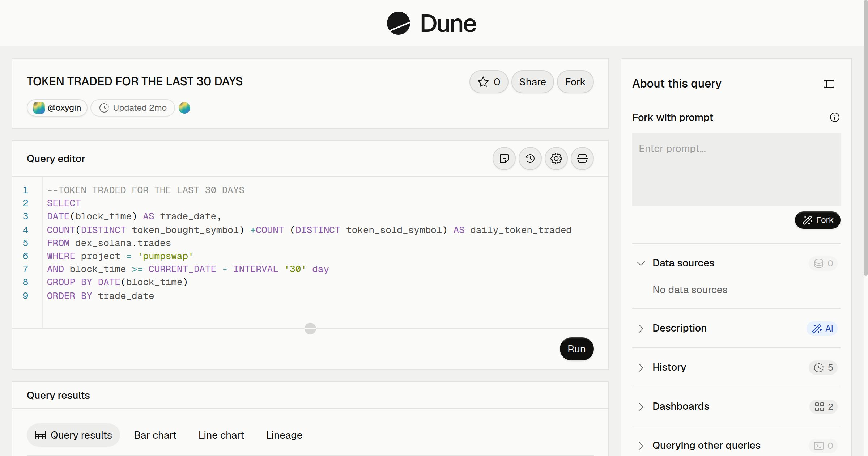Focus the Enter prompt text area
868x456 pixels.
click(x=736, y=169)
